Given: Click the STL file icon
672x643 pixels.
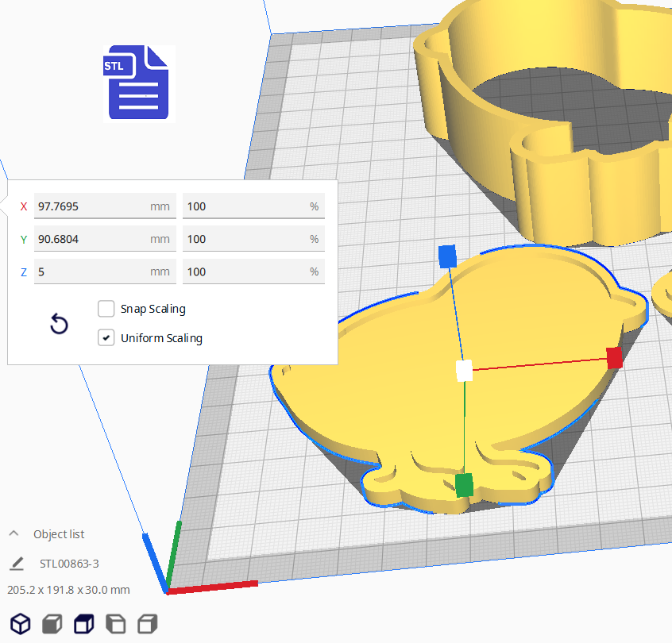Looking at the screenshot, I should (x=138, y=83).
